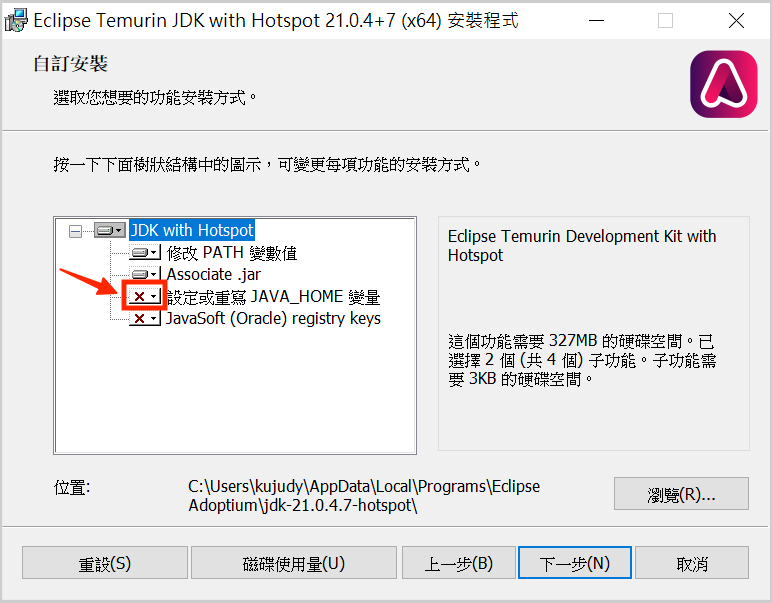Click the 重設(S) reset button
Viewport: 772px width, 603px height.
pyautogui.click(x=105, y=563)
